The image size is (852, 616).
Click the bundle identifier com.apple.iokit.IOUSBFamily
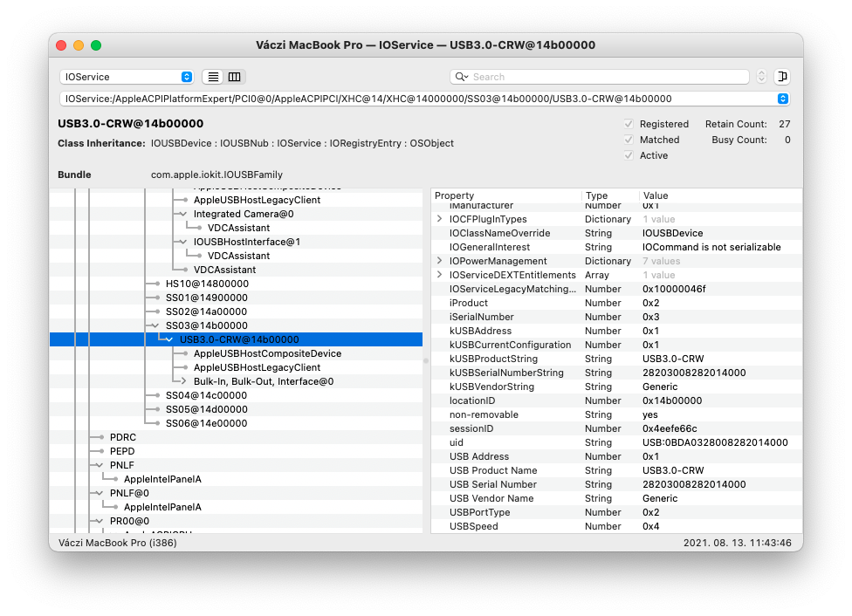[x=216, y=175]
